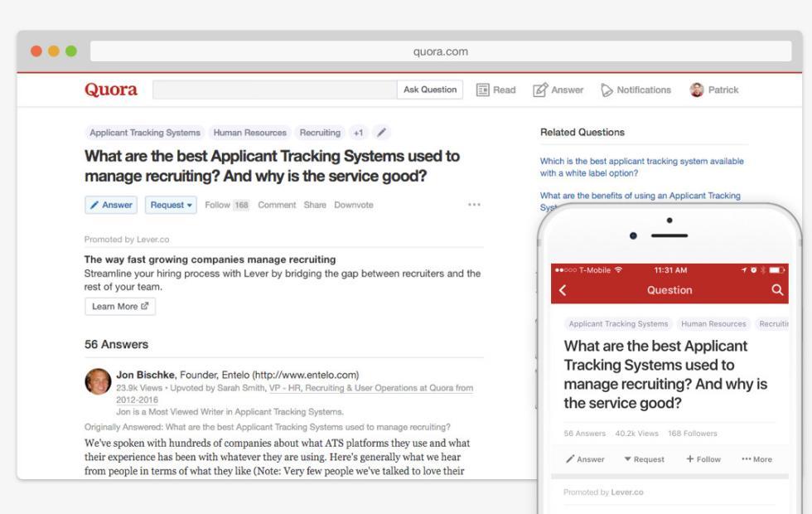This screenshot has width=812, height=514.
Task: Click the blue Answer button
Action: 111,206
